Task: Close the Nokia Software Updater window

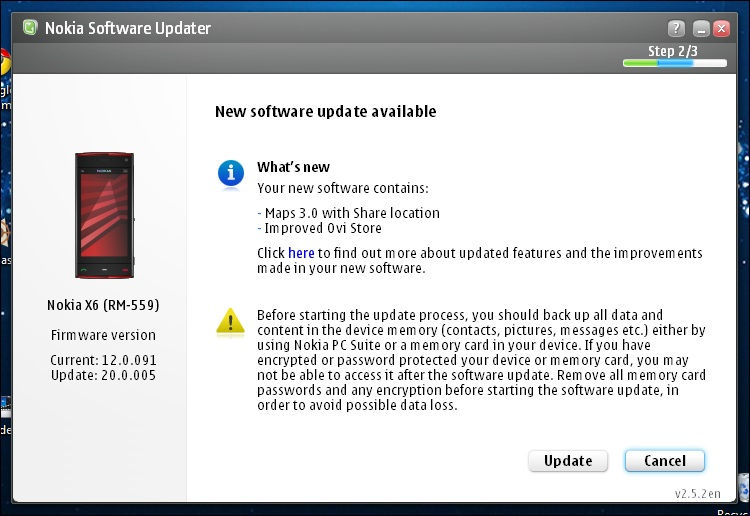Action: click(x=722, y=28)
